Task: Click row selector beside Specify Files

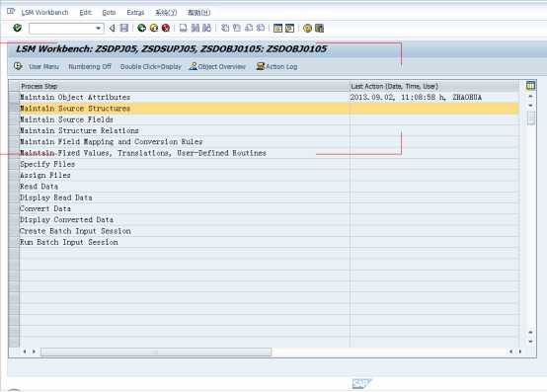Action: pos(14,164)
